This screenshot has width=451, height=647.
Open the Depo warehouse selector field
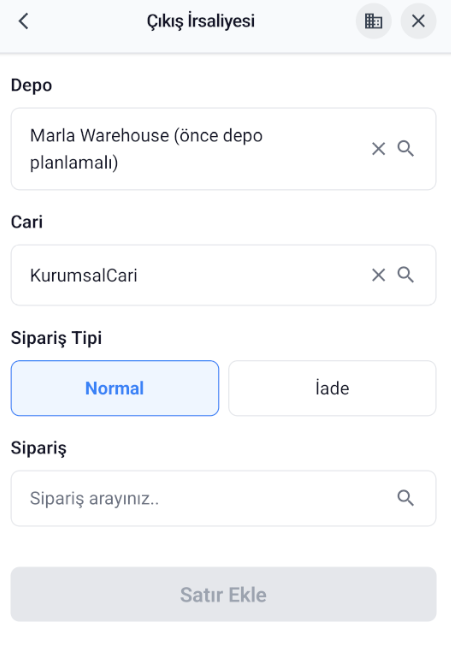click(223, 149)
